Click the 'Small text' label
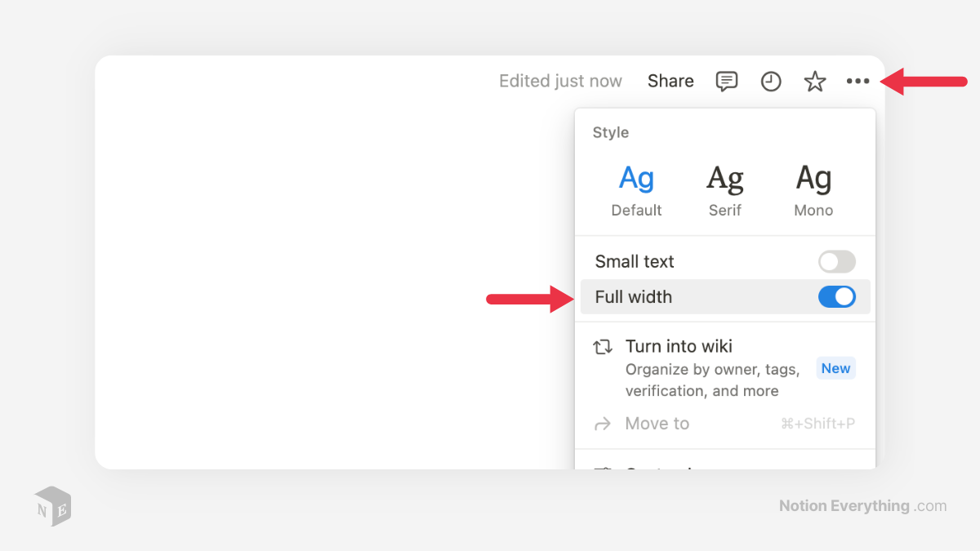This screenshot has height=551, width=980. point(635,262)
